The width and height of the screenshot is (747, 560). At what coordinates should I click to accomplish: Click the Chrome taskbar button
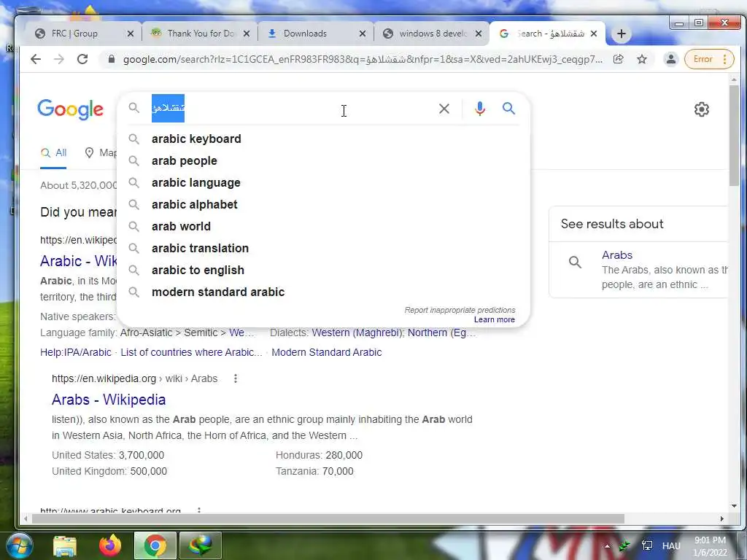[155, 545]
